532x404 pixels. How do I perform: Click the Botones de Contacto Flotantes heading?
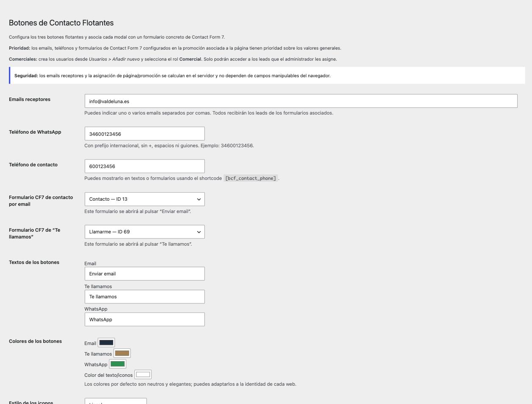(x=61, y=23)
